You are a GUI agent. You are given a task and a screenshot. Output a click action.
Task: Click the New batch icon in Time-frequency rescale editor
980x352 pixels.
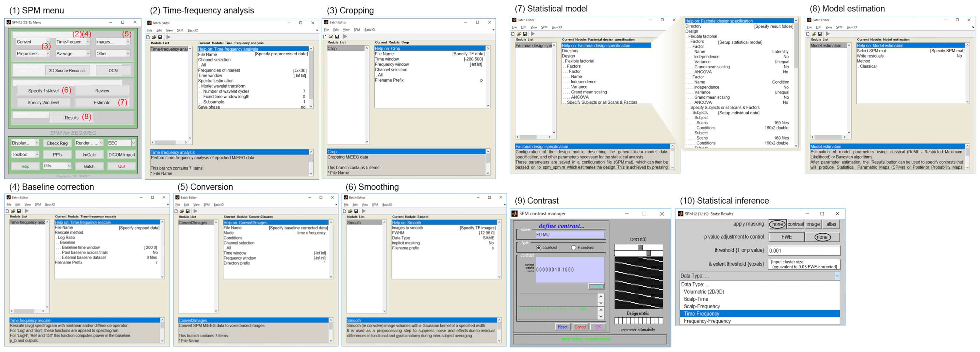(x=7, y=211)
